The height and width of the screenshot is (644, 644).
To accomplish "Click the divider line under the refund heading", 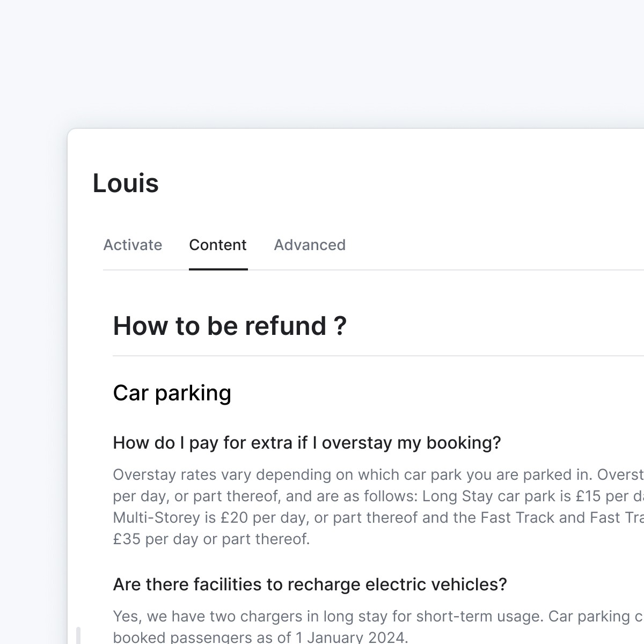I will click(x=378, y=355).
